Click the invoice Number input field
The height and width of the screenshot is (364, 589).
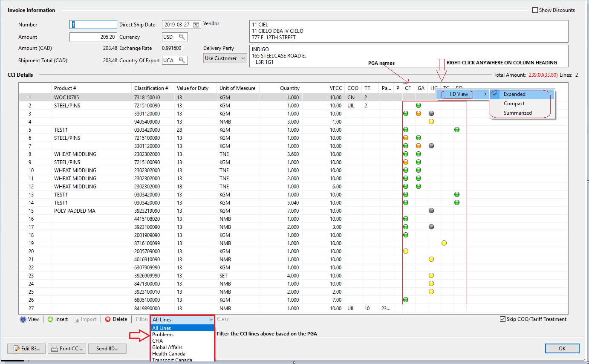point(93,25)
